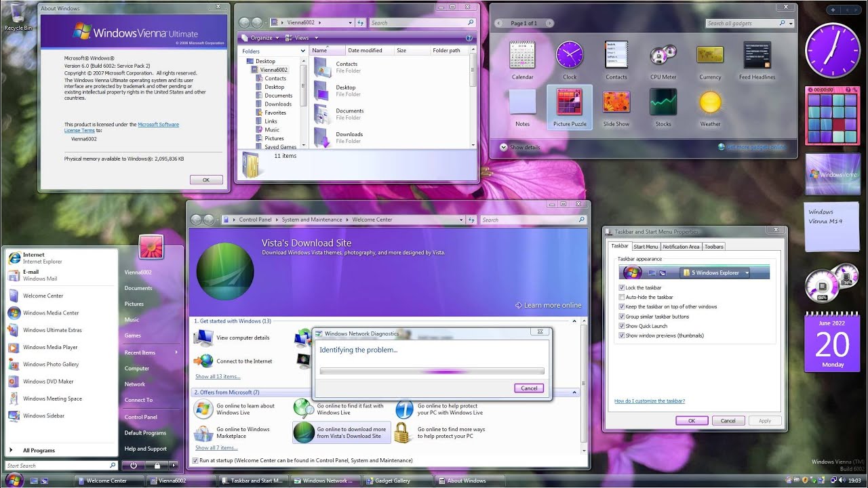Viewport: 868px width, 488px height.
Task: Select the Clock gadget in Gadget Gallery
Action: tap(570, 60)
